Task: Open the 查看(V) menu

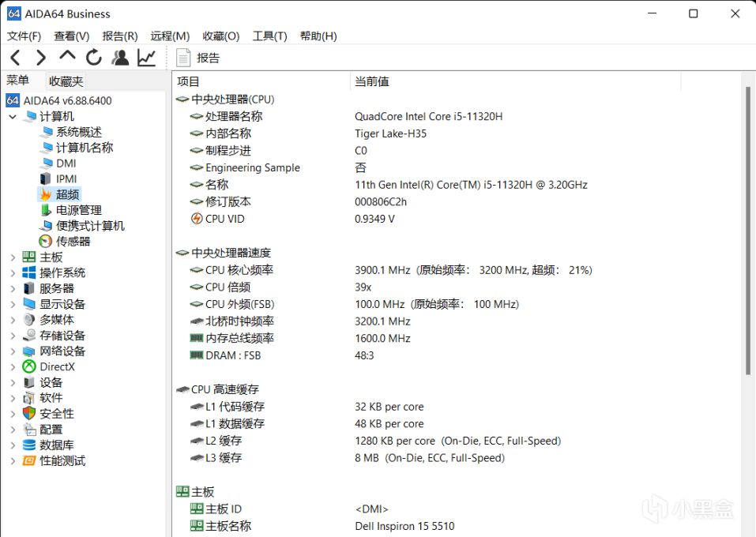Action: coord(72,36)
